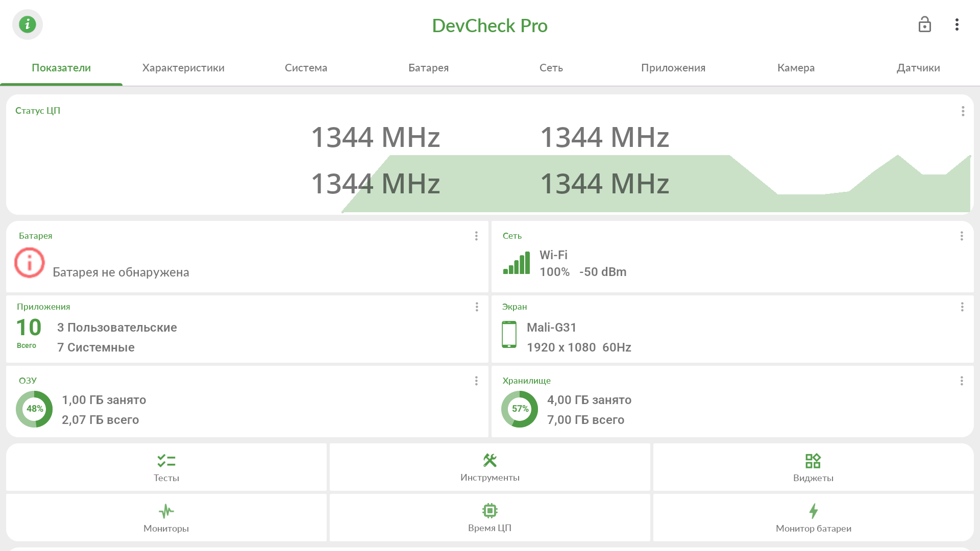Expand the Статус ЦП card options menu
This screenshot has width=980, height=551.
click(x=963, y=111)
